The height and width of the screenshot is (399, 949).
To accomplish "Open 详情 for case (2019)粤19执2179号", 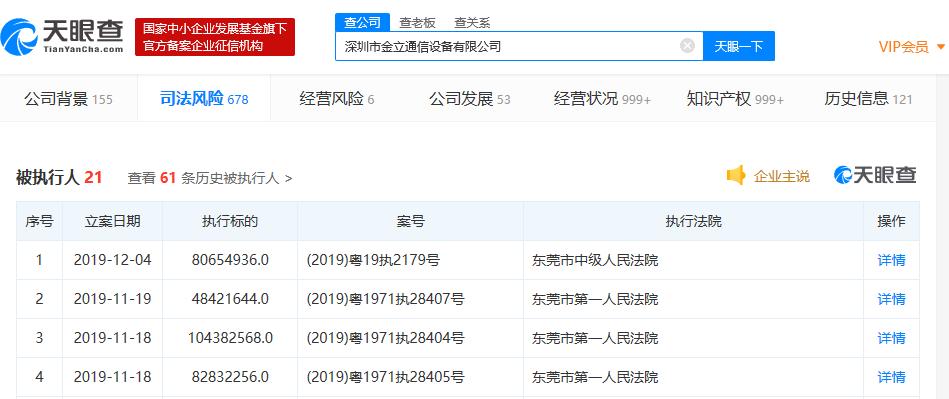I will click(x=892, y=260).
